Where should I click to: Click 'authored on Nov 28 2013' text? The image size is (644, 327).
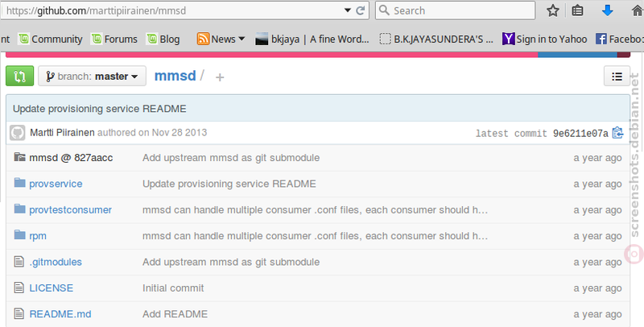tap(152, 132)
